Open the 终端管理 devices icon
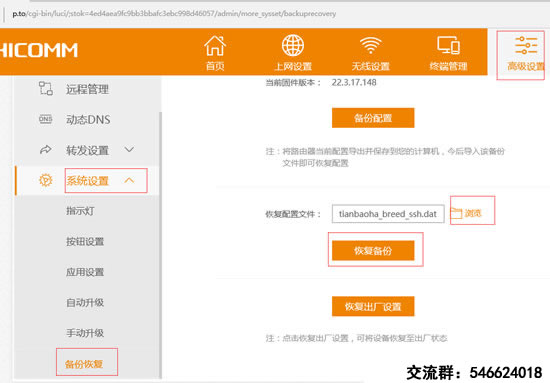 (448, 46)
